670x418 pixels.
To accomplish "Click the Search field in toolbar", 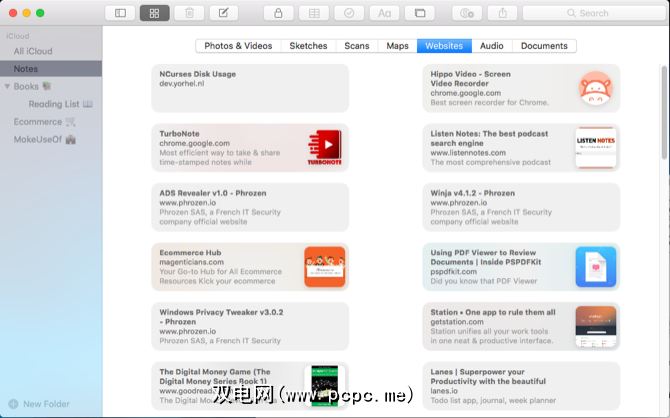I will (x=594, y=13).
